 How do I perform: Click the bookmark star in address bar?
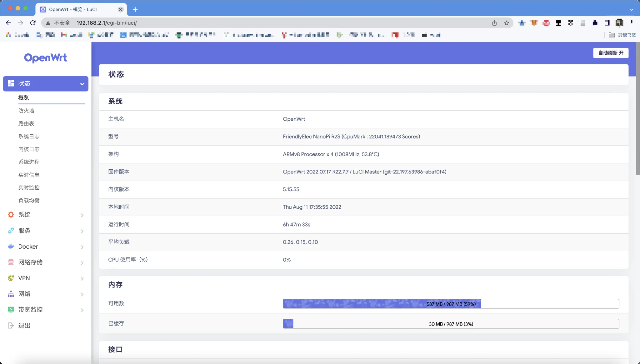coord(506,23)
